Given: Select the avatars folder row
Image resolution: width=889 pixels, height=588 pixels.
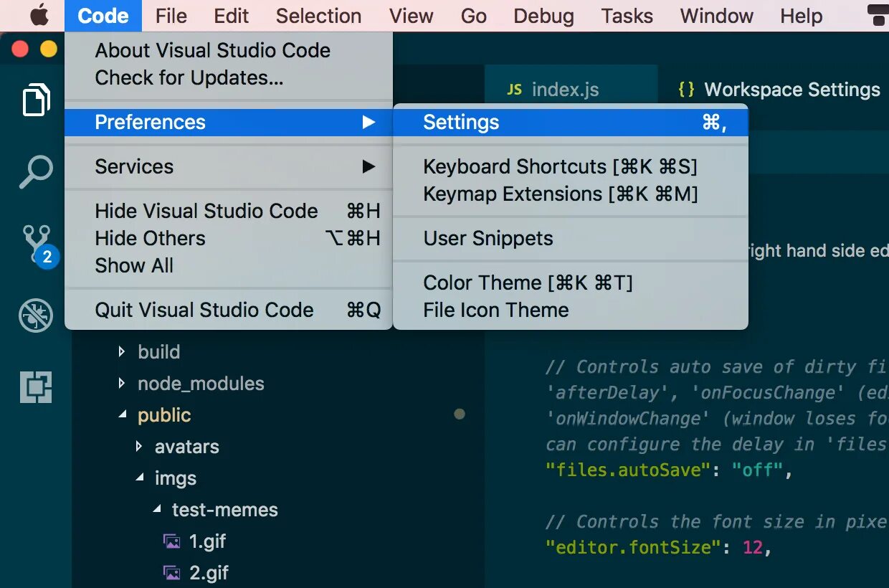Looking at the screenshot, I should [x=278, y=447].
